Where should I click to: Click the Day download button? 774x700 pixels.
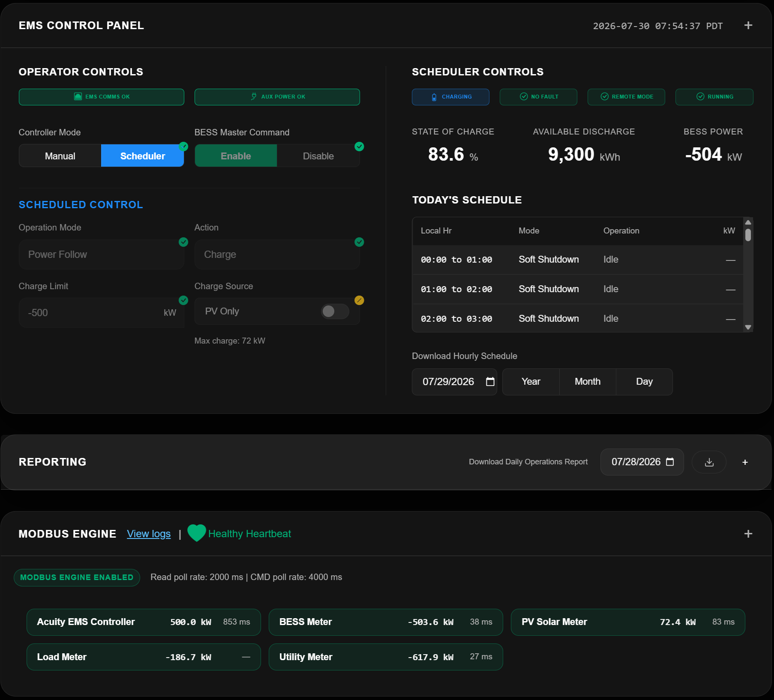point(644,381)
